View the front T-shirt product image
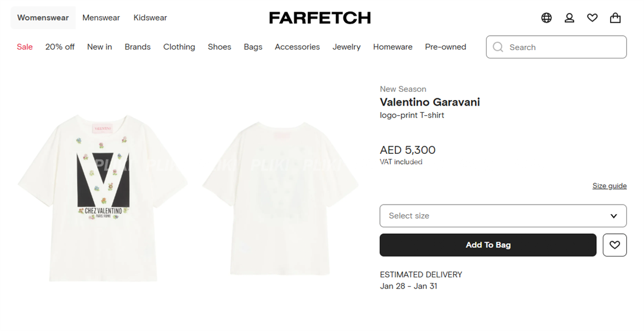 coord(103,199)
